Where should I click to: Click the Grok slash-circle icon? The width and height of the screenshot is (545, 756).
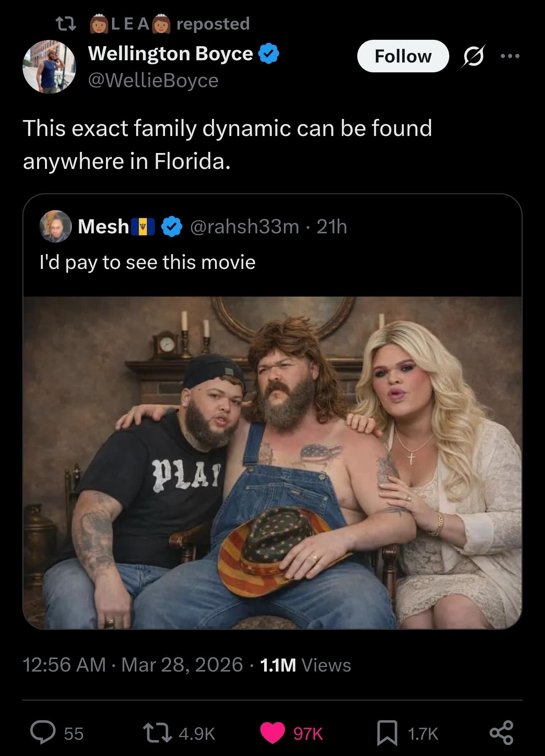(x=473, y=56)
